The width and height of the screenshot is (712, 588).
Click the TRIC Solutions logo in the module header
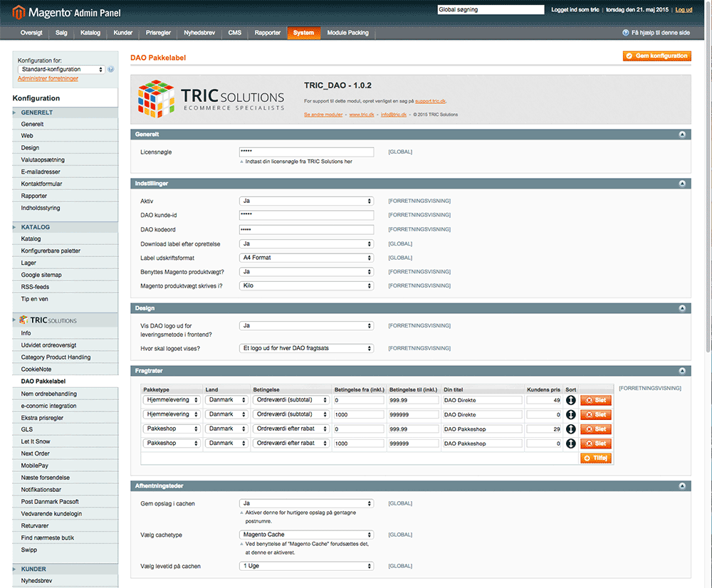211,98
